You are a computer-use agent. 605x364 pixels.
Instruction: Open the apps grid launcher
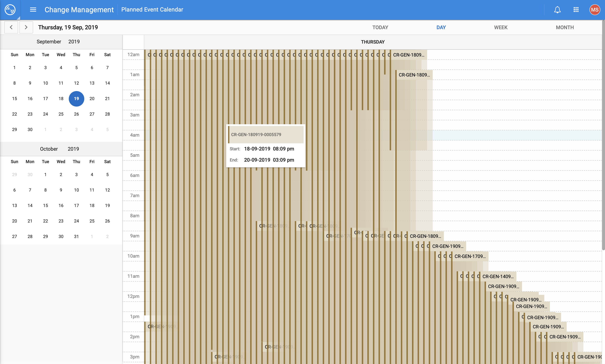576,10
